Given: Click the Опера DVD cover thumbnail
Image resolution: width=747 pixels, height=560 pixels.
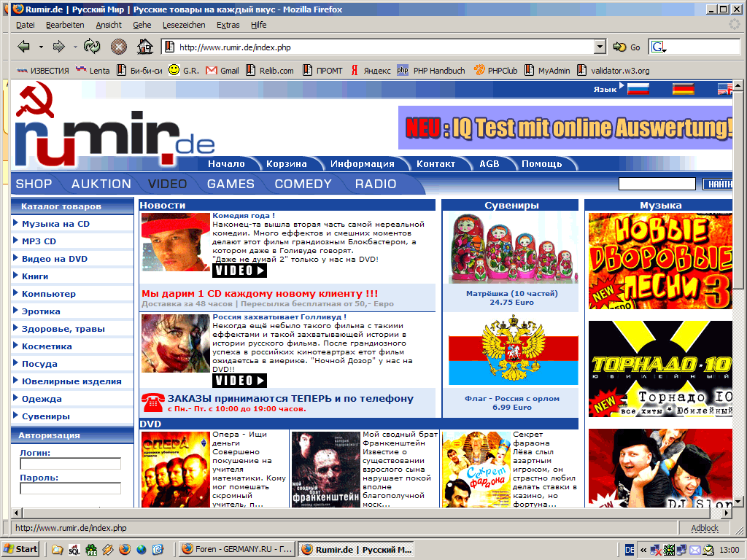Looking at the screenshot, I should (176, 470).
